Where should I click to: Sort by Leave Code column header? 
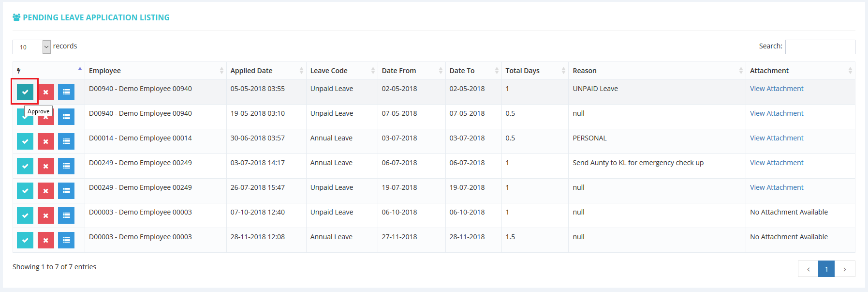341,71
